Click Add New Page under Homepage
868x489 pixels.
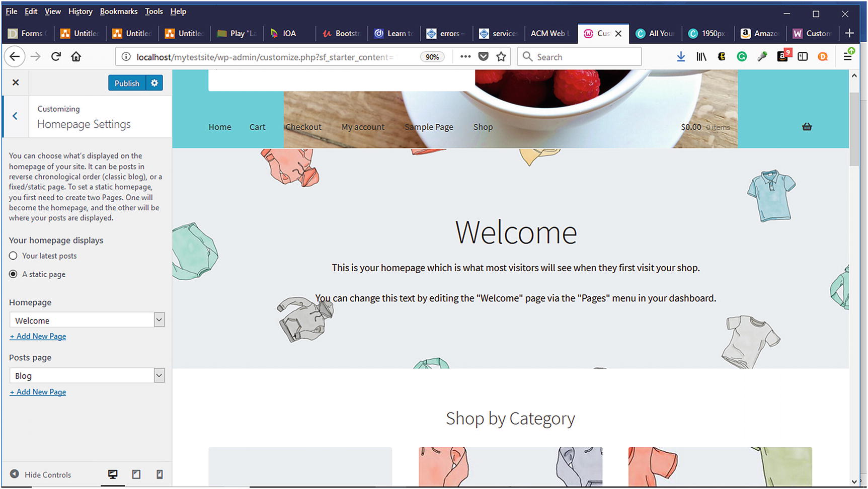38,336
